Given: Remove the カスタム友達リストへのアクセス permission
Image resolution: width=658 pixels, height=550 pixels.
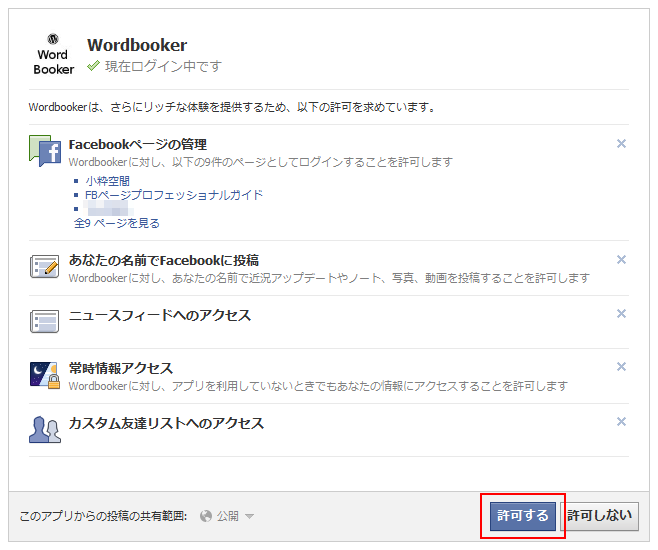Looking at the screenshot, I should 621,422.
